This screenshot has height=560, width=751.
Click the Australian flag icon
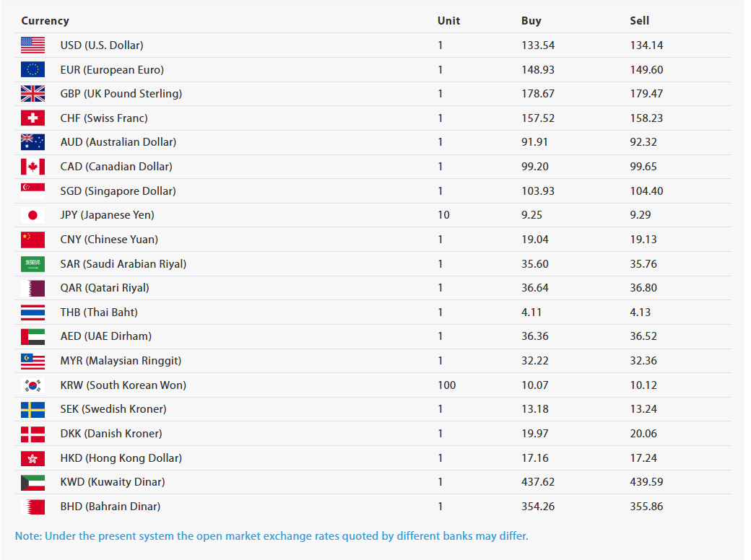pos(32,142)
